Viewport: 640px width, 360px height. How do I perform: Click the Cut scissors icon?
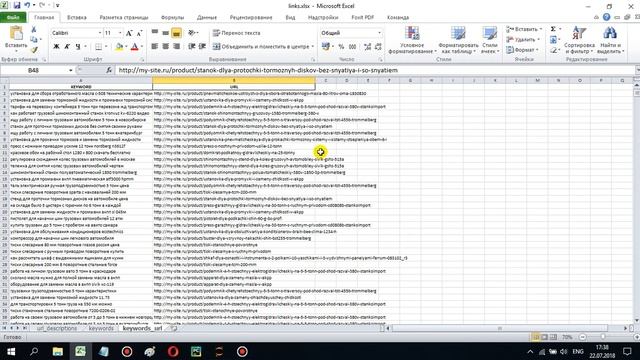click(34, 30)
